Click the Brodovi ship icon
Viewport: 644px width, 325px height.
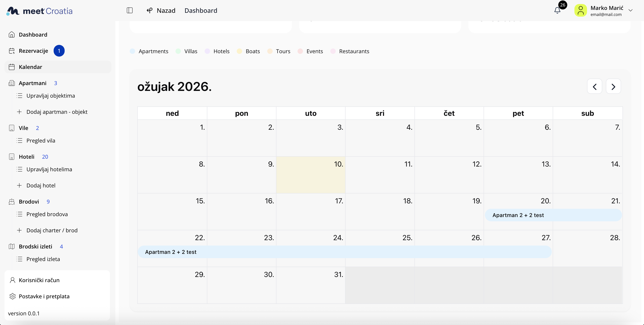coord(12,202)
